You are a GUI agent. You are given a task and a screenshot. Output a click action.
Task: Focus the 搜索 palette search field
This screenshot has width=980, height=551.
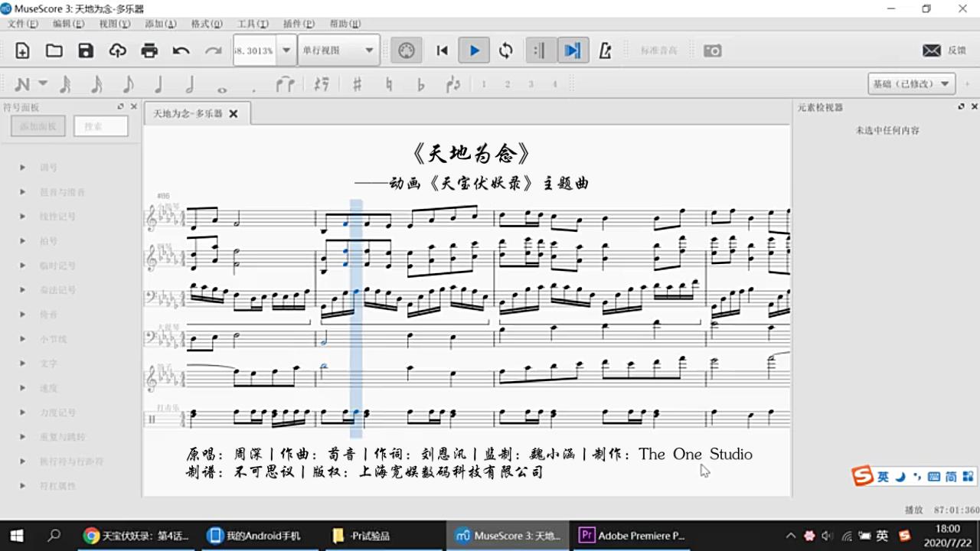pos(100,126)
